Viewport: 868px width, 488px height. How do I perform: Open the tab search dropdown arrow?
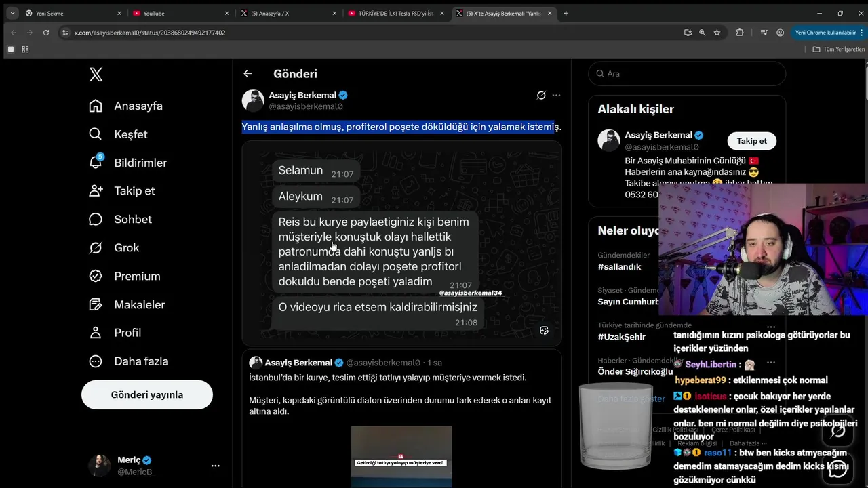[12, 13]
